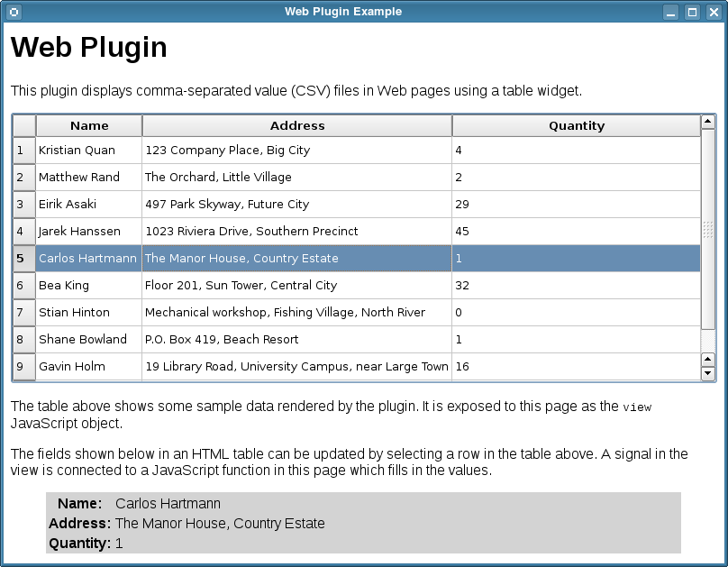Click address 'Floor 201, Sun Tower, Central City'
This screenshot has height=567, width=728.
pyautogui.click(x=297, y=285)
